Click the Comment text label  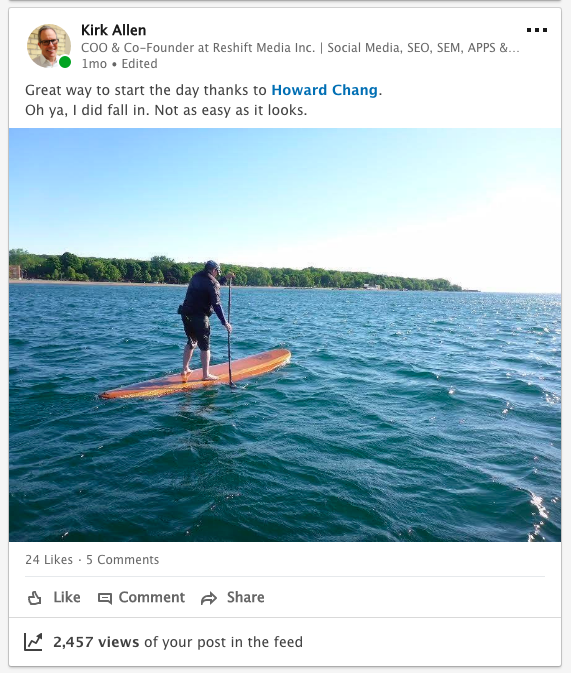pos(152,597)
